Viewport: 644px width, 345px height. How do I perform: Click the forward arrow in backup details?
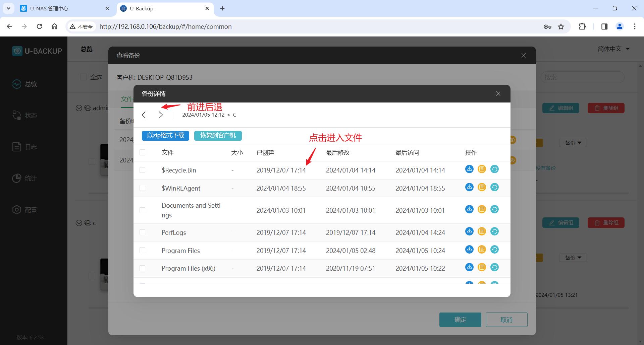point(161,115)
